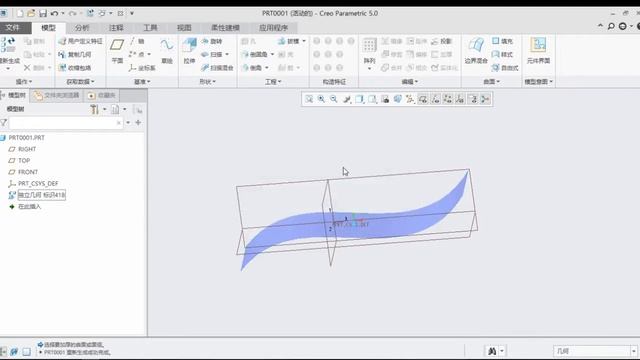
Task: Open the 元件界面 (Component Interface) tool
Action: point(538,51)
